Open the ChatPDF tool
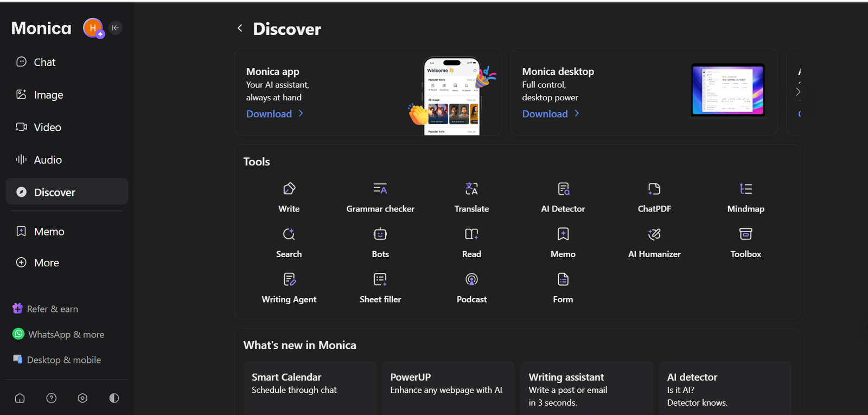This screenshot has height=415, width=868. [654, 197]
